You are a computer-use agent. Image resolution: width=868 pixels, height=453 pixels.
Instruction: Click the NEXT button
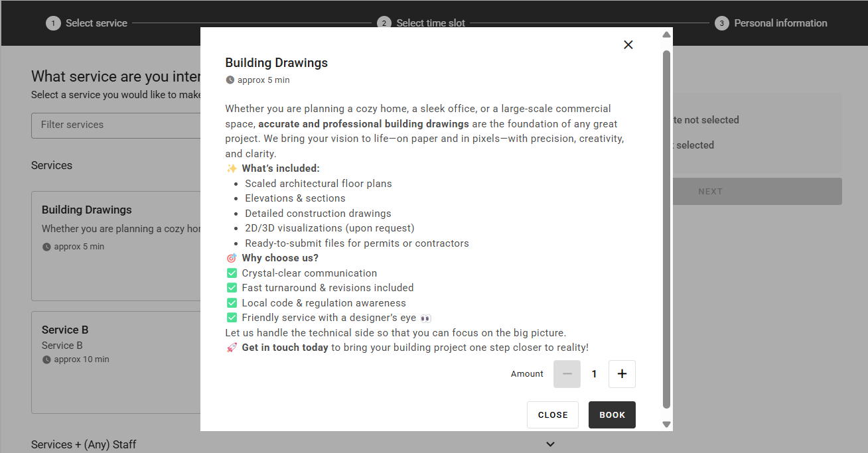tap(710, 192)
